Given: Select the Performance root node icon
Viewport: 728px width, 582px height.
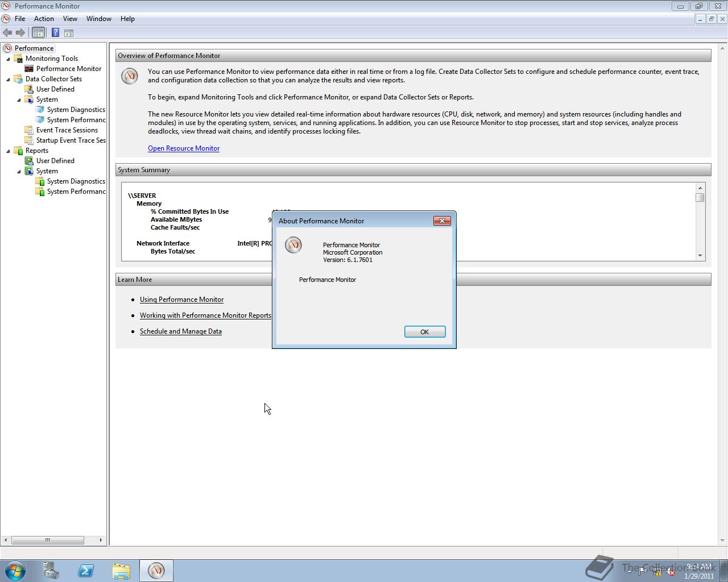Looking at the screenshot, I should tap(7, 48).
